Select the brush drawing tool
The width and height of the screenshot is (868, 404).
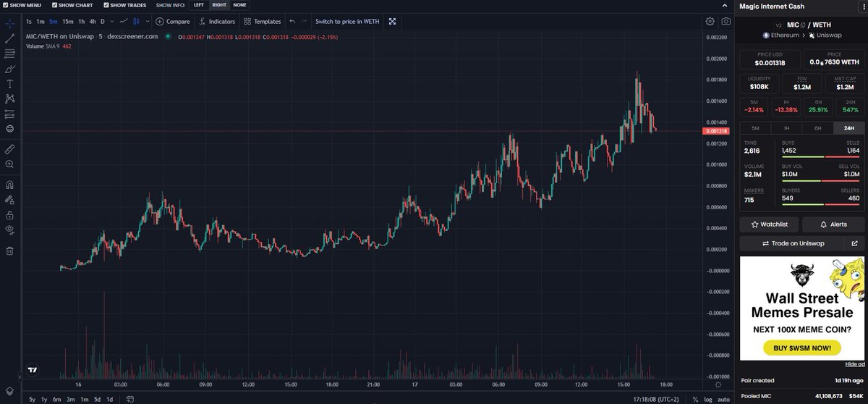10,68
